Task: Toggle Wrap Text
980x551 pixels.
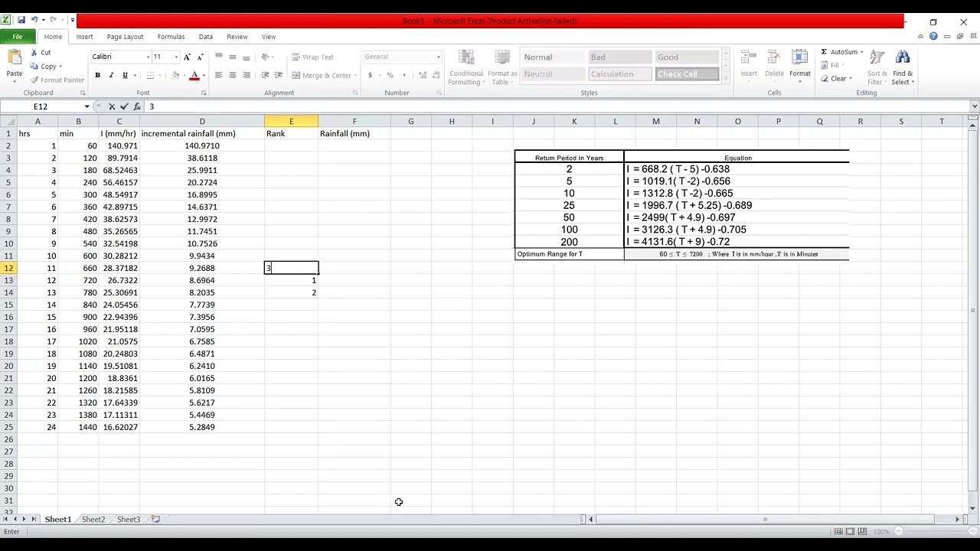Action: [312, 57]
